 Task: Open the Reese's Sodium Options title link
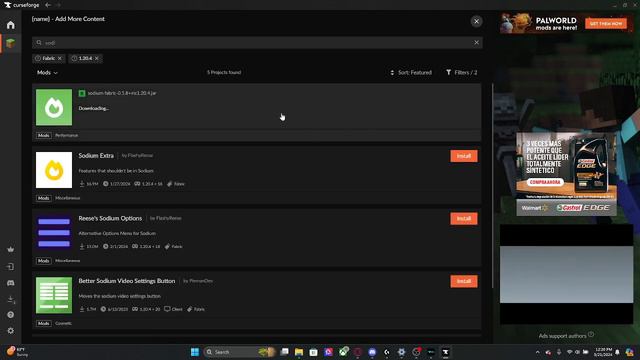[x=110, y=218]
